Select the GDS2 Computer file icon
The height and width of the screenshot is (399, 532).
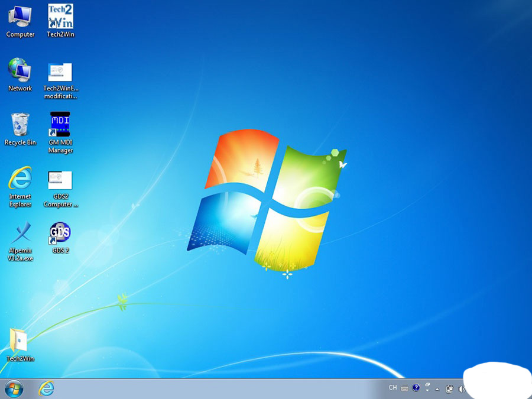(60, 189)
